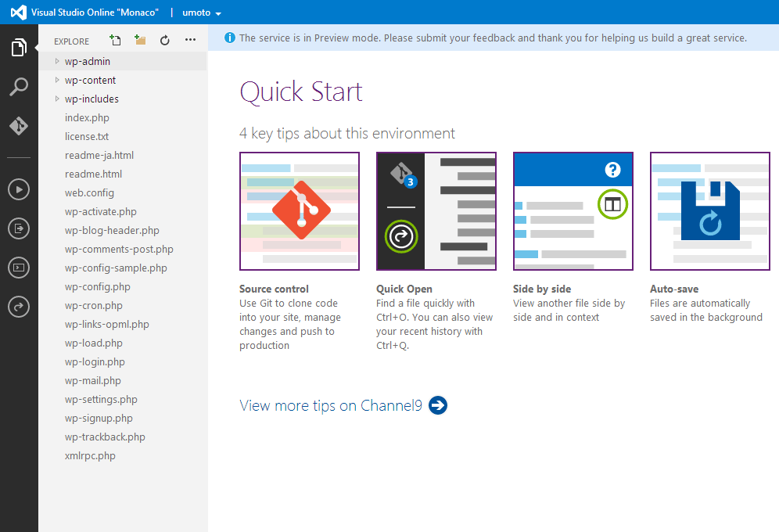Open View more tips on Channel9 link

pyautogui.click(x=331, y=405)
